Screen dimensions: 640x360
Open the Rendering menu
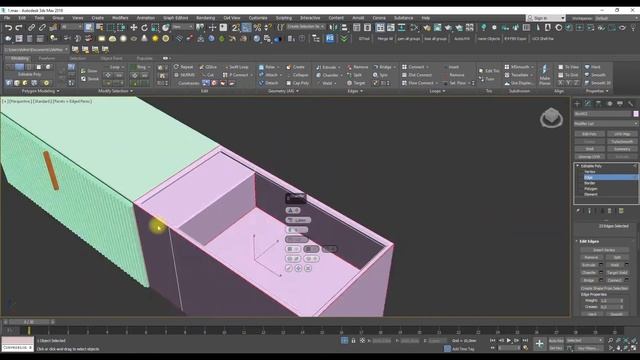pyautogui.click(x=205, y=18)
